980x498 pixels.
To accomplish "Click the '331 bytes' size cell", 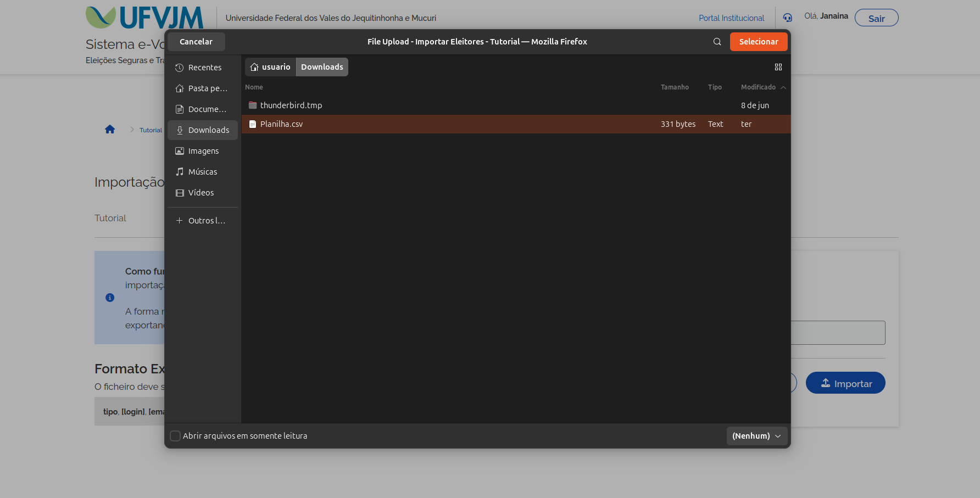I will click(678, 124).
